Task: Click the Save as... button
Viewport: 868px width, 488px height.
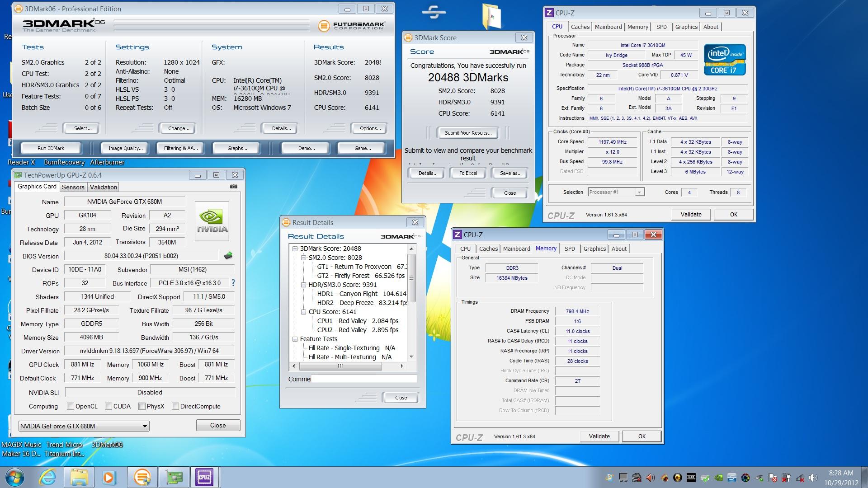Action: click(510, 173)
